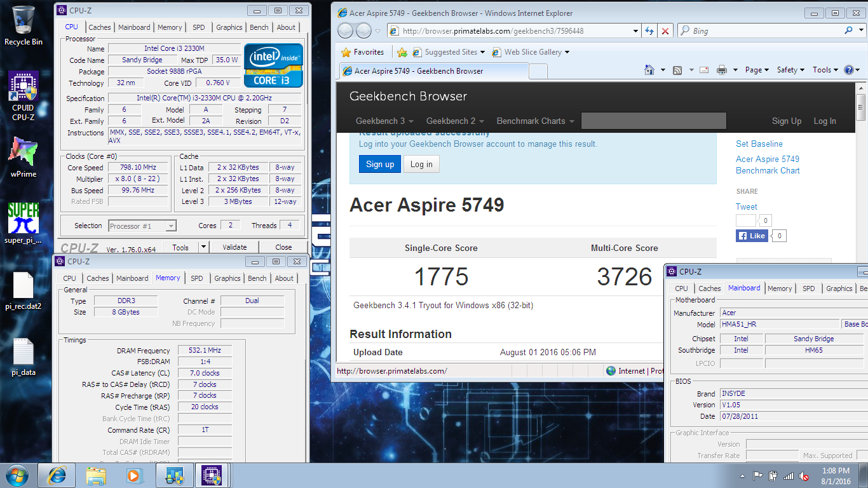Open Windows Explorer folder from the taskbar
The width and height of the screenshot is (868, 488).
click(96, 475)
